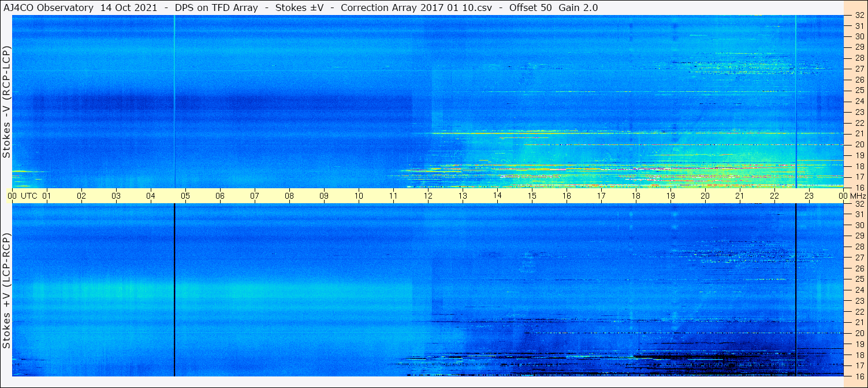The image size is (868, 388).
Task: Click the 'MHz' label on the time axis
Action: (x=858, y=196)
